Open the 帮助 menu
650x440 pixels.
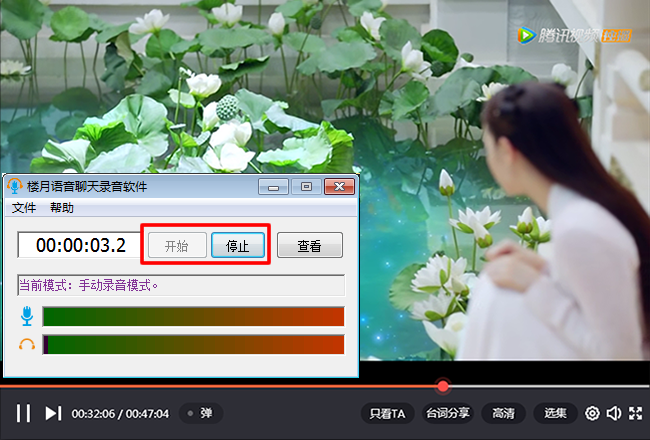(x=62, y=208)
